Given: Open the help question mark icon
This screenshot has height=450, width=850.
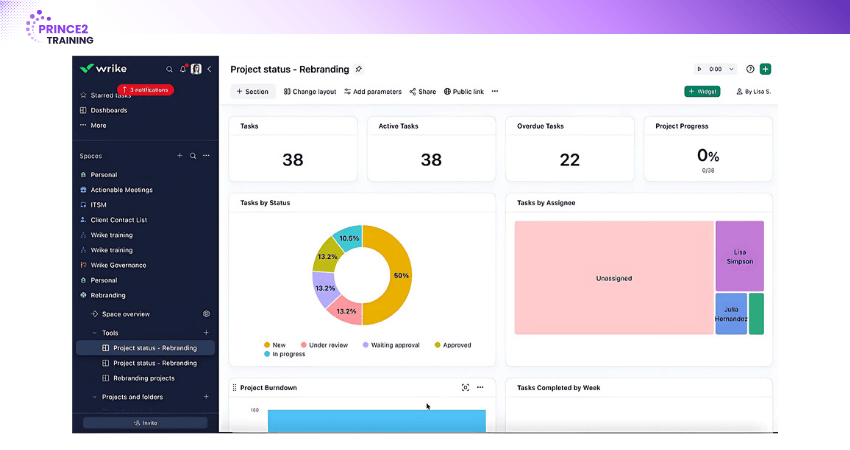Looking at the screenshot, I should click(x=750, y=69).
